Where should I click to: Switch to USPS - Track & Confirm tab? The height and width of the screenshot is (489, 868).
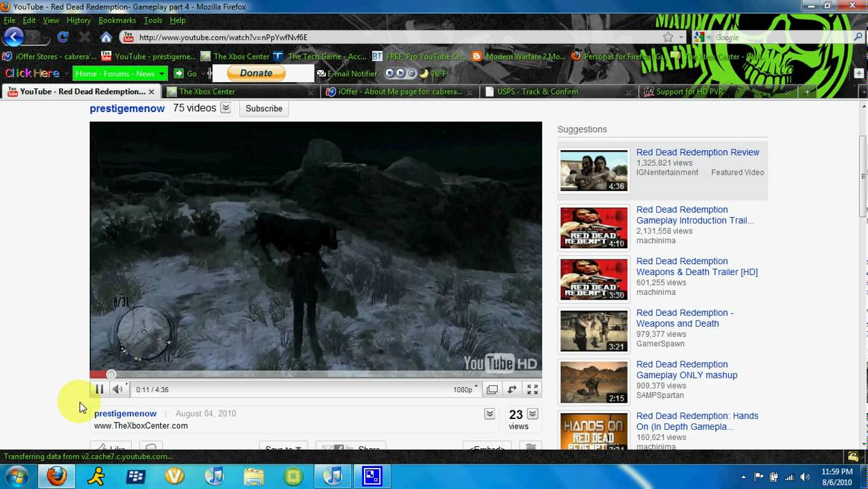558,92
